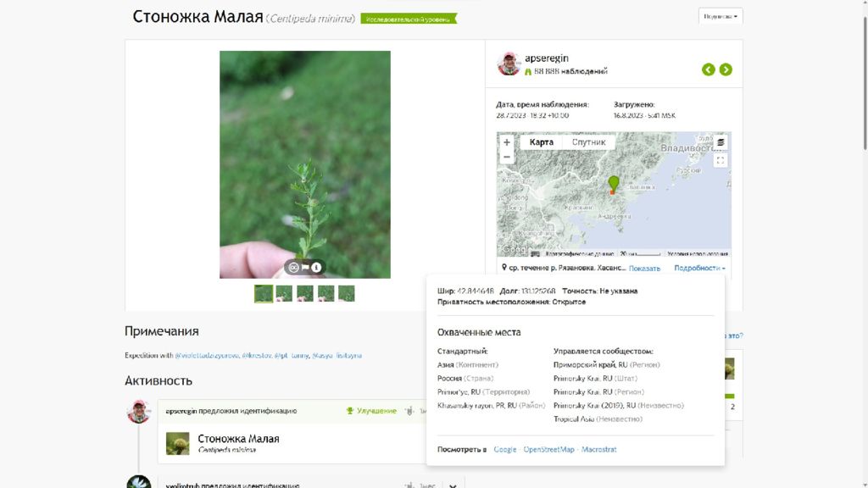Switch the map to Спутник view
The image size is (868, 488).
[588, 142]
